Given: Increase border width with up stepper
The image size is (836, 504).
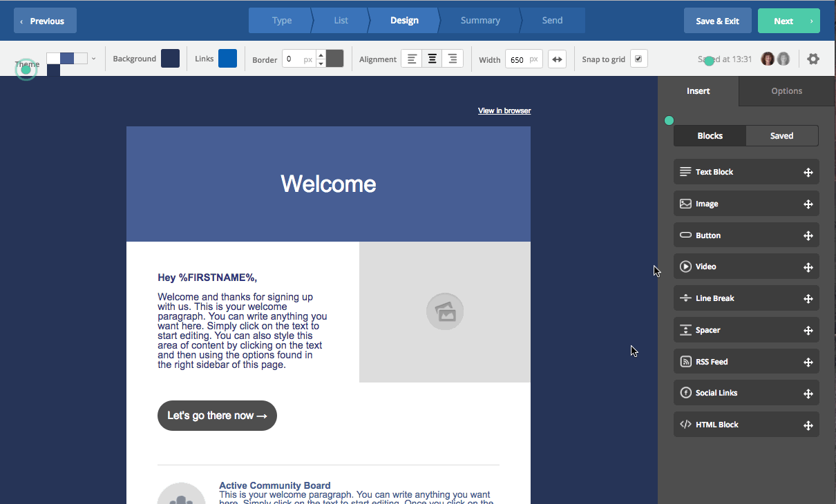Looking at the screenshot, I should pyautogui.click(x=321, y=55).
